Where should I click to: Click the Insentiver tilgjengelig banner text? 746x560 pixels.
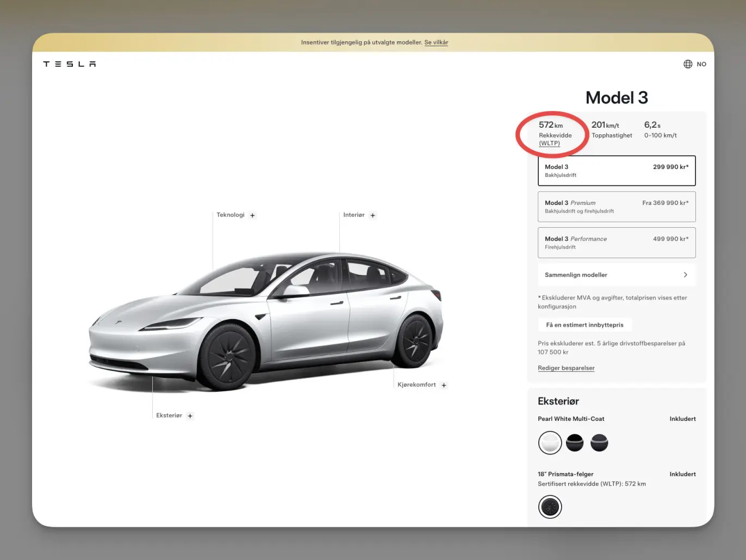(x=362, y=42)
